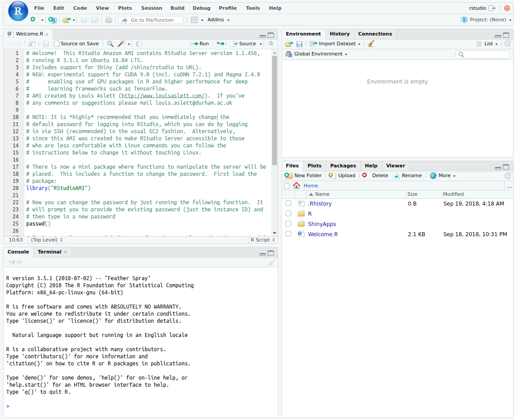514x420 pixels.
Task: Switch to the Packages tab
Action: [x=343, y=166]
